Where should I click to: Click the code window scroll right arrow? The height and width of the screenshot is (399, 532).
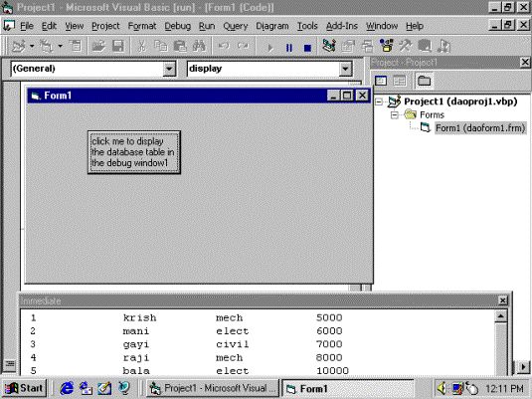(x=523, y=367)
